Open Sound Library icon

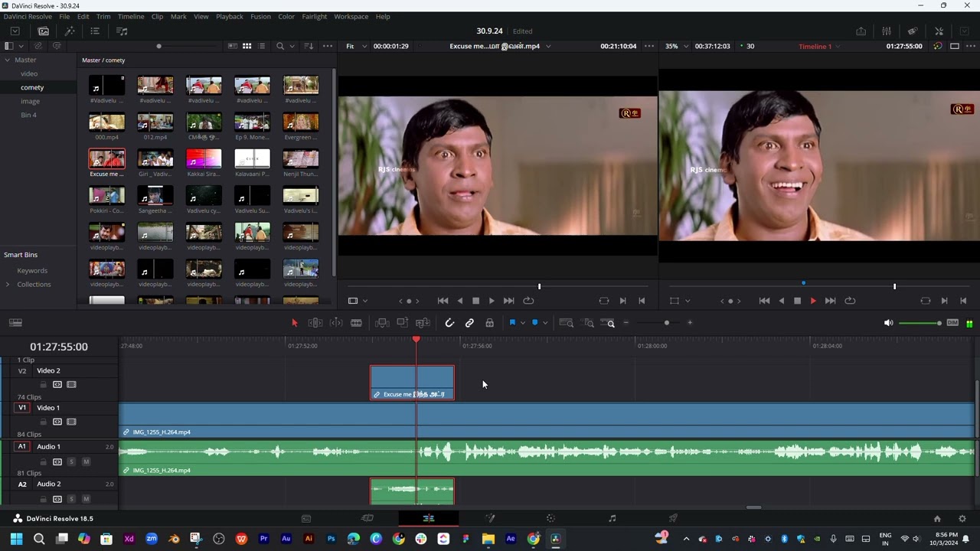(x=122, y=31)
